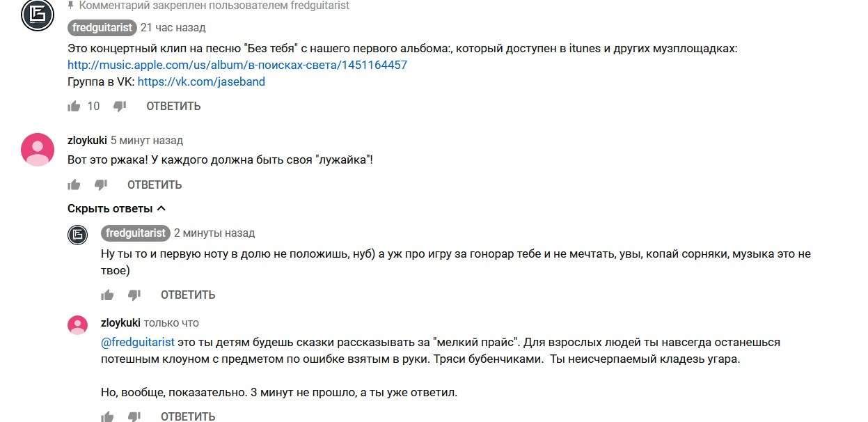Reply to fredguitarist's 2-minutes-ago comment
Viewport: 868px width, 422px height.
click(188, 295)
